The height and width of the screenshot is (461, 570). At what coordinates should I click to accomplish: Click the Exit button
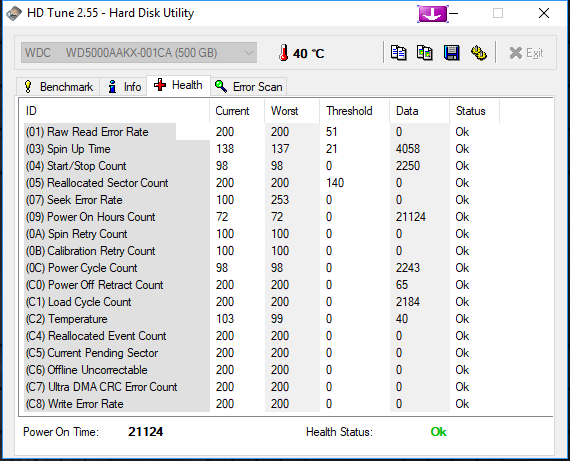pyautogui.click(x=526, y=53)
